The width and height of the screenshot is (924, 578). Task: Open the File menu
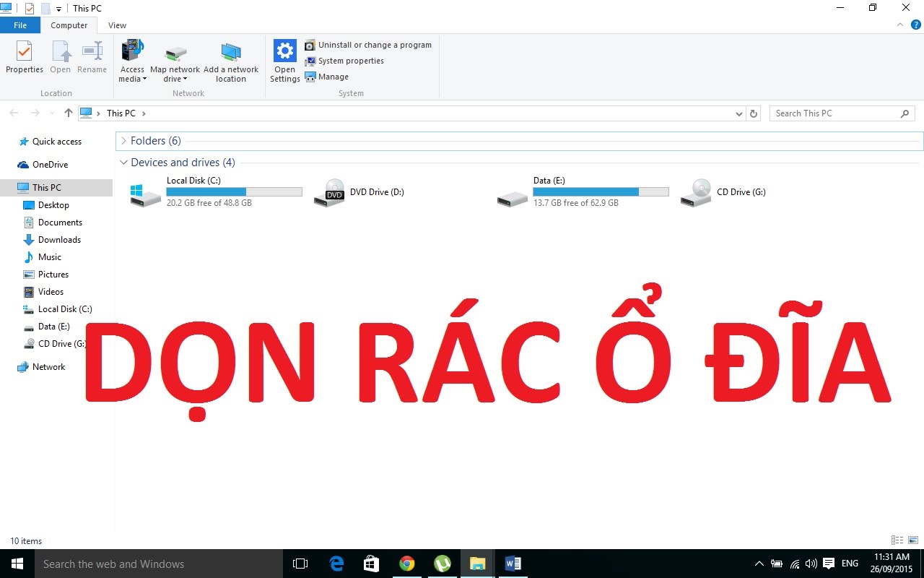[x=20, y=25]
